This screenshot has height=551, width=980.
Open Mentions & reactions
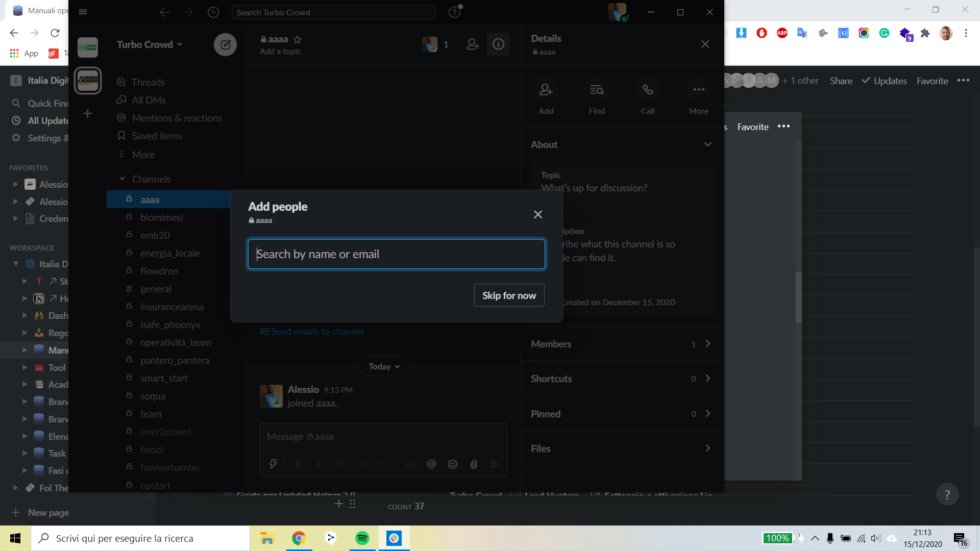pyautogui.click(x=177, y=118)
